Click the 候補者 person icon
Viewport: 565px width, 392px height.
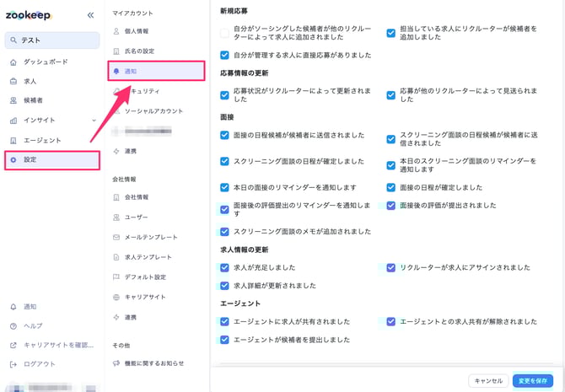pos(13,100)
